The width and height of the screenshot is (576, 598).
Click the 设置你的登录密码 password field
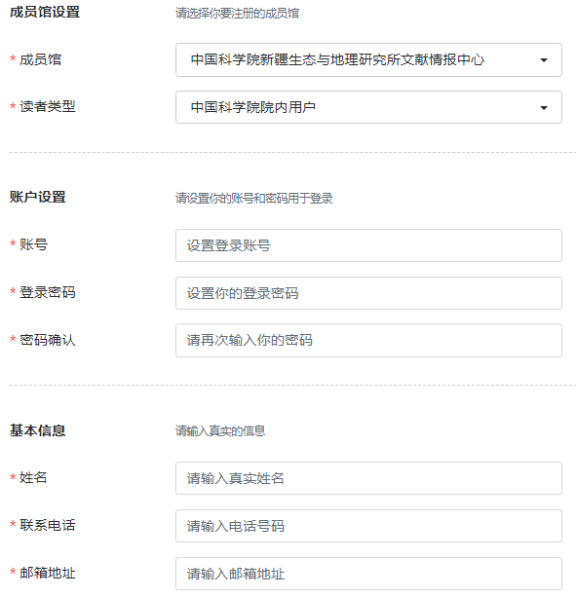[368, 293]
